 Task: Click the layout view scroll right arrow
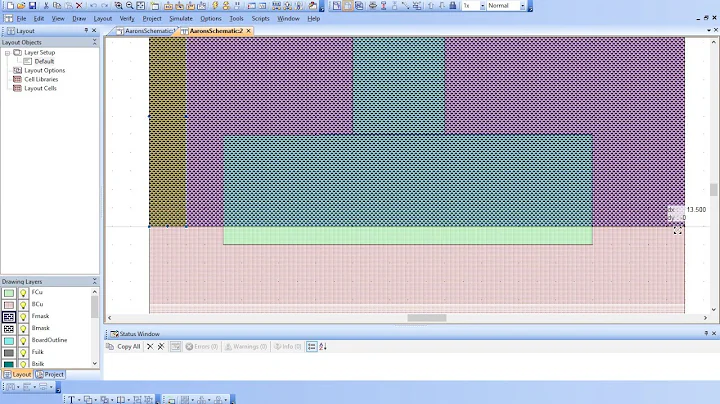pyautogui.click(x=705, y=318)
